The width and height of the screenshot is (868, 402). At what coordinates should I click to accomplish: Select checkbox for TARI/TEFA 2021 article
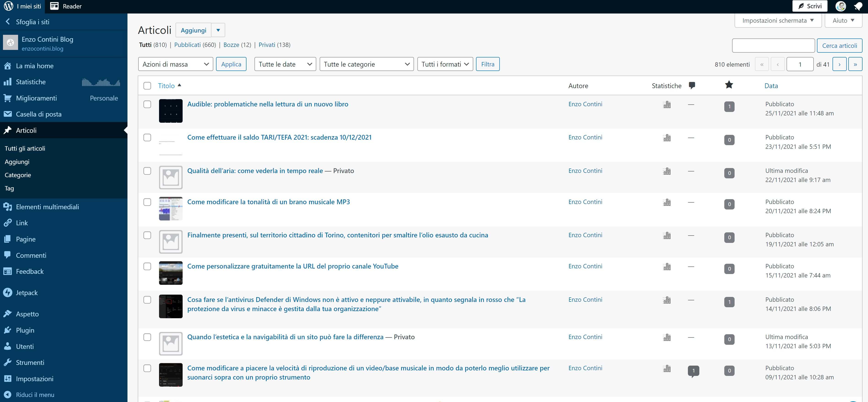(x=147, y=138)
